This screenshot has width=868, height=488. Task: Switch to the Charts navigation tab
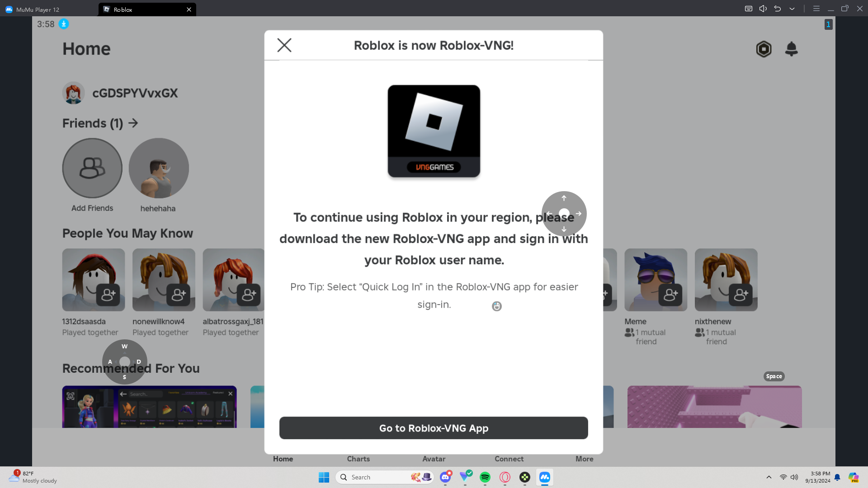[x=359, y=459]
